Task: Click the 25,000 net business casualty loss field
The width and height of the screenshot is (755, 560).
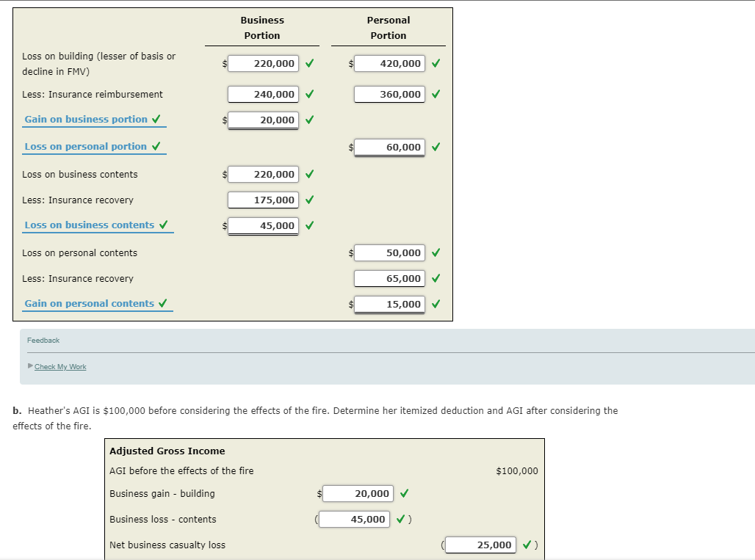Action: [479, 545]
